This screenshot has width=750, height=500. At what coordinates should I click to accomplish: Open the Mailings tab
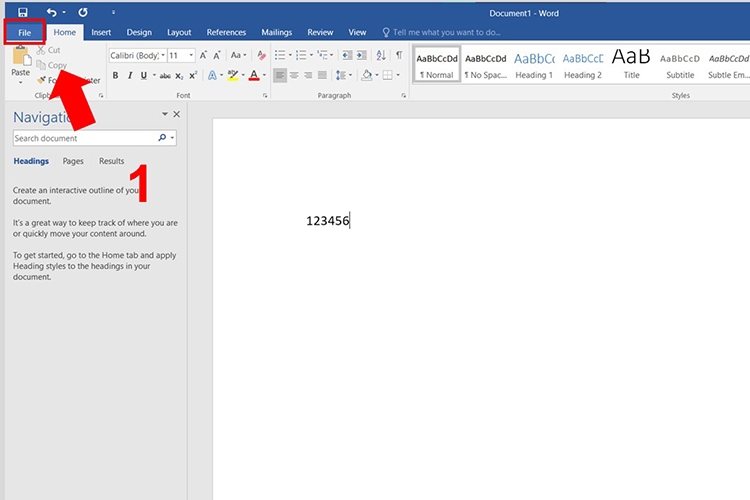[x=276, y=32]
